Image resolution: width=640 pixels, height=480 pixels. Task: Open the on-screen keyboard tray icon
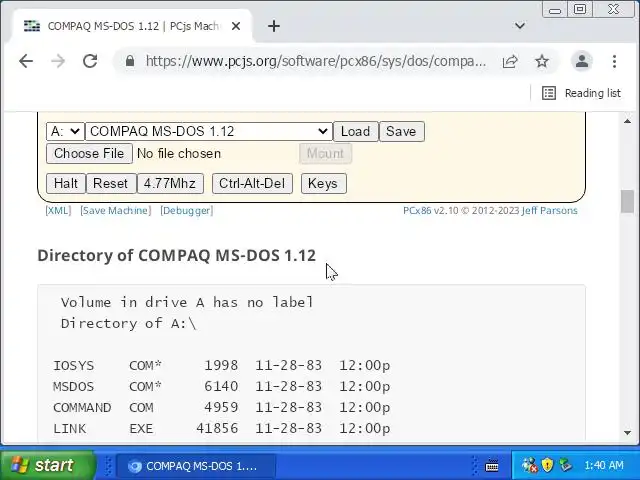tap(492, 465)
